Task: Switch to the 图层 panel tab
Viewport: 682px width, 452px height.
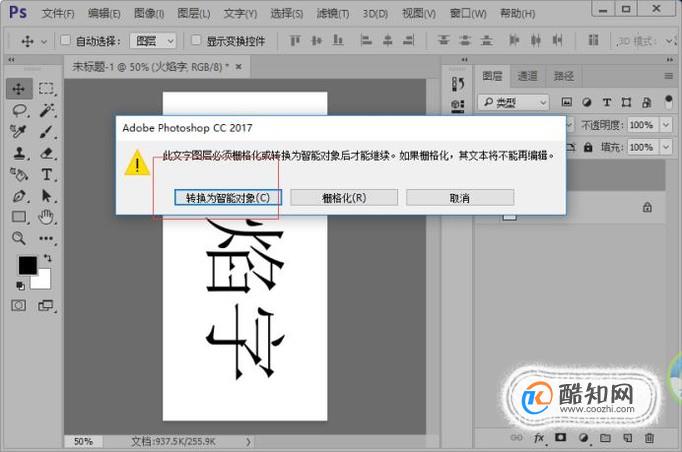Action: point(492,76)
